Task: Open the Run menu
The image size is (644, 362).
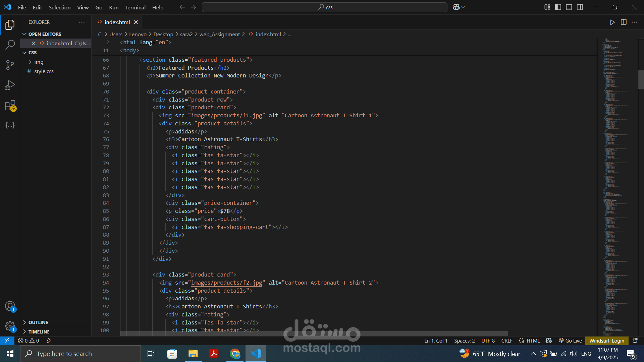Action: 114,7
